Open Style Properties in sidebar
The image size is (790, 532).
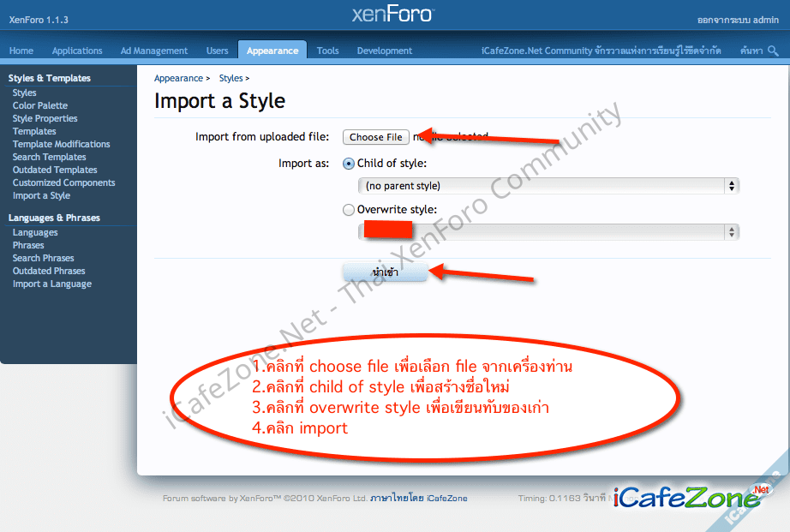45,119
